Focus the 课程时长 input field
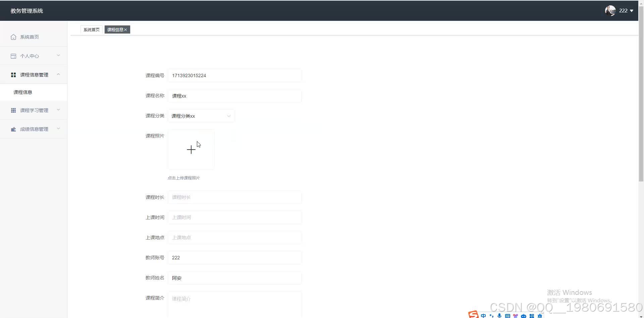This screenshot has width=644, height=318. pos(234,197)
